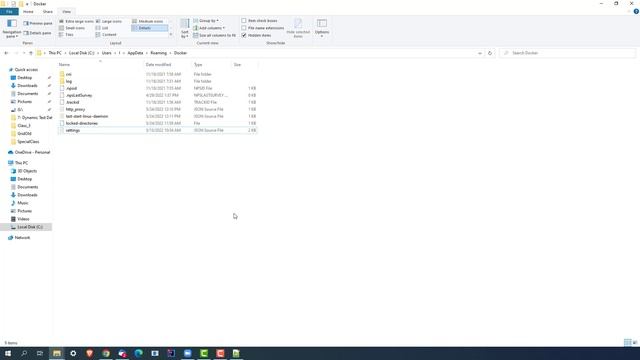Viewport: 640px width, 360px height.
Task: Open address bar history dropdown
Action: click(x=480, y=53)
